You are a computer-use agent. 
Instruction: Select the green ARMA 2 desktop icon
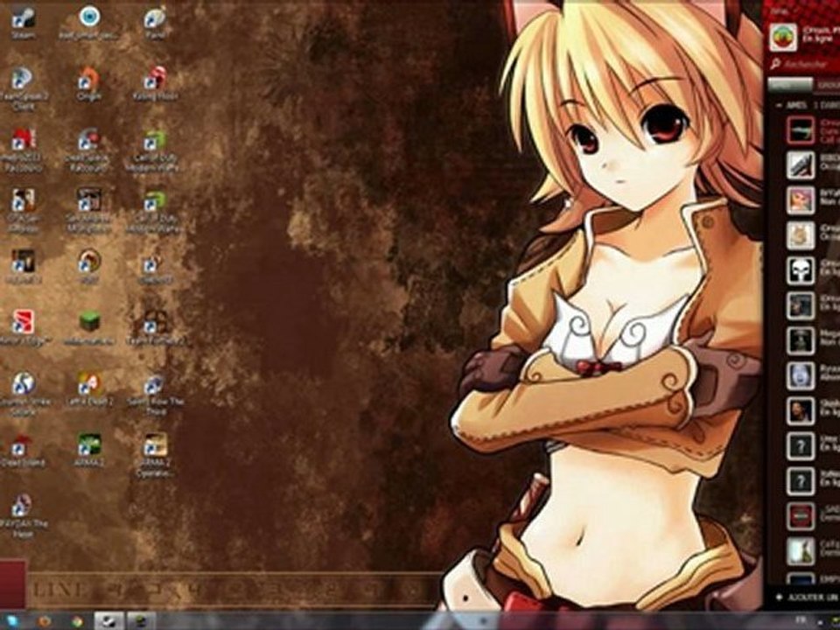pyautogui.click(x=89, y=450)
